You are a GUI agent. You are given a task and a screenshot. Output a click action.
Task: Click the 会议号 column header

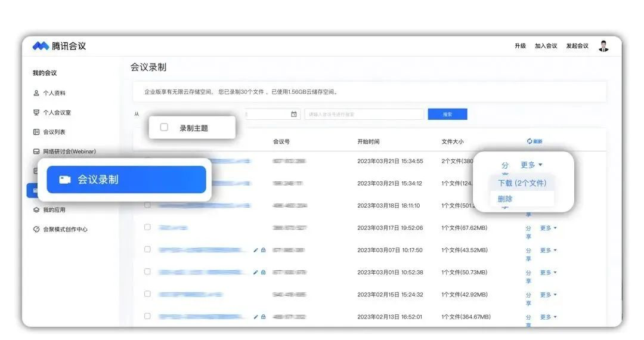coord(281,142)
